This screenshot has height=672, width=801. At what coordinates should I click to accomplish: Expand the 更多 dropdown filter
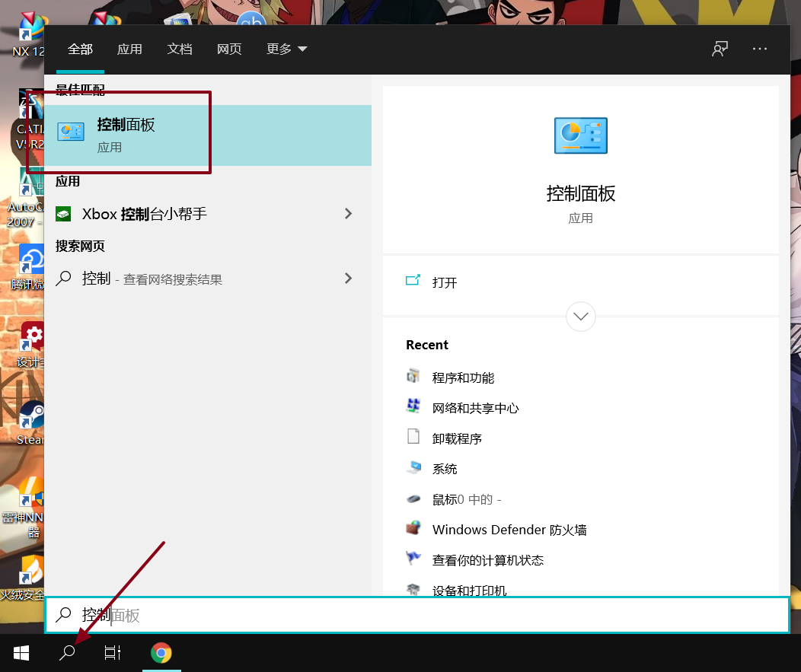[x=286, y=49]
